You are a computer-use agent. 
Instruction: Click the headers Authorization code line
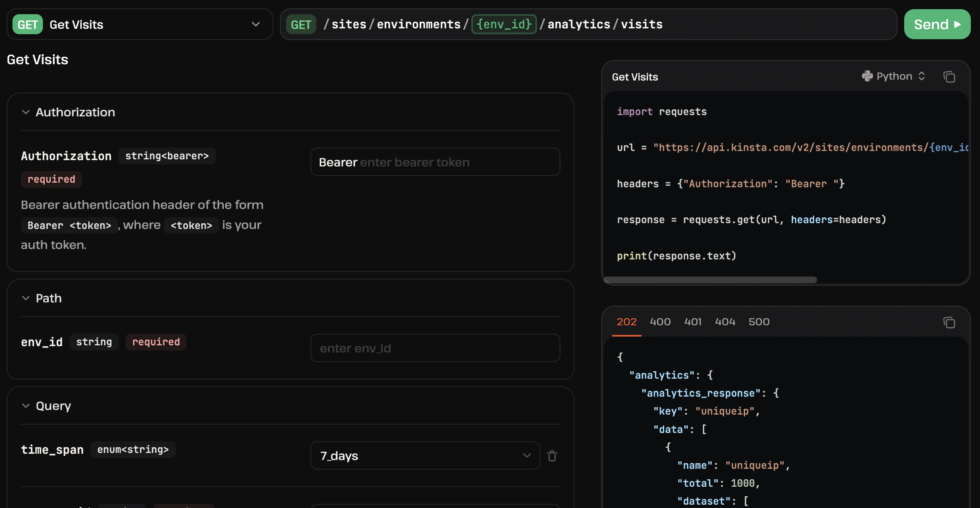click(731, 184)
